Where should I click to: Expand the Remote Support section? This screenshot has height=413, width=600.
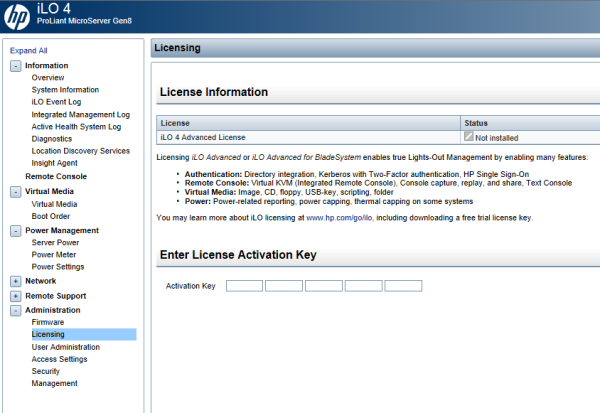tap(15, 296)
